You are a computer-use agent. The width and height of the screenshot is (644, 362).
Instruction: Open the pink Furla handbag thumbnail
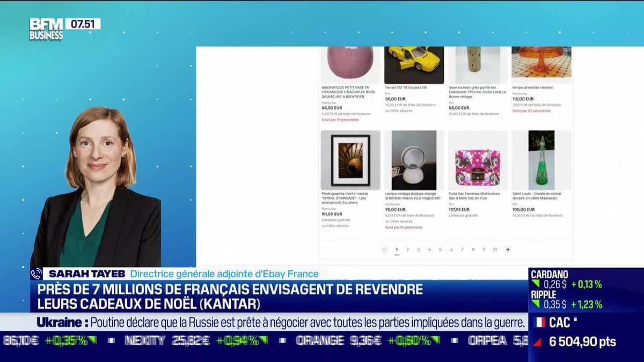coord(478,160)
